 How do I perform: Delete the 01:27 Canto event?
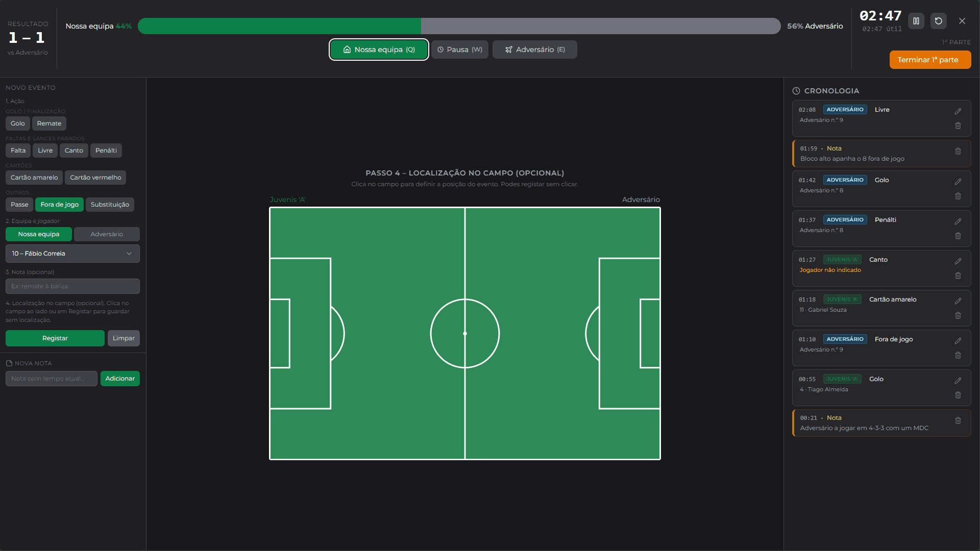click(x=958, y=275)
